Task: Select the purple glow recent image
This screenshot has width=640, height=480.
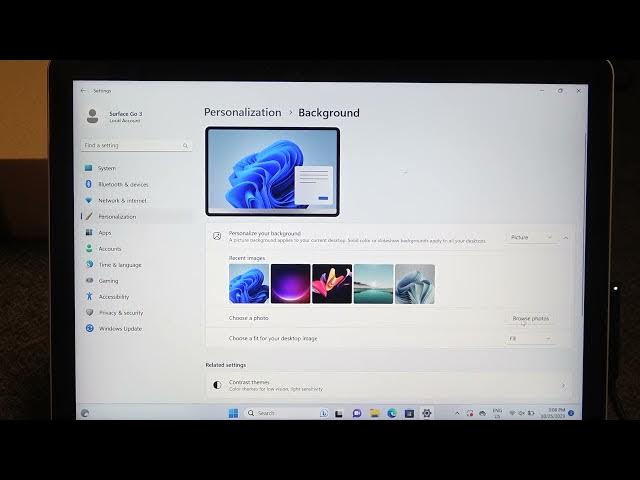Action: coord(291,284)
